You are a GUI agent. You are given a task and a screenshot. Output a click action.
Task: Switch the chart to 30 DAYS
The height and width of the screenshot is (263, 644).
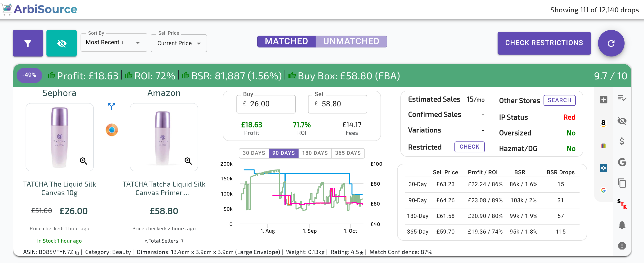click(x=254, y=153)
